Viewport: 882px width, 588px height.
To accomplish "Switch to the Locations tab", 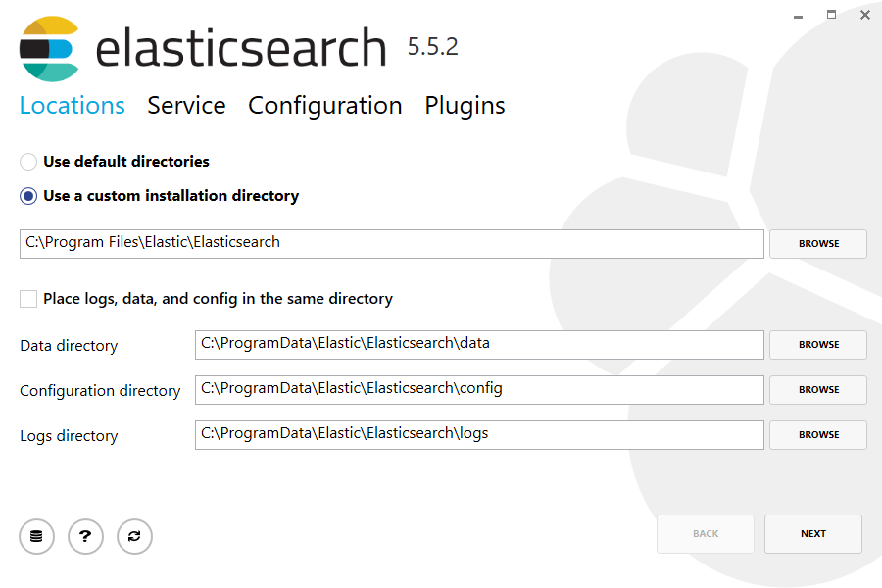I will click(72, 106).
